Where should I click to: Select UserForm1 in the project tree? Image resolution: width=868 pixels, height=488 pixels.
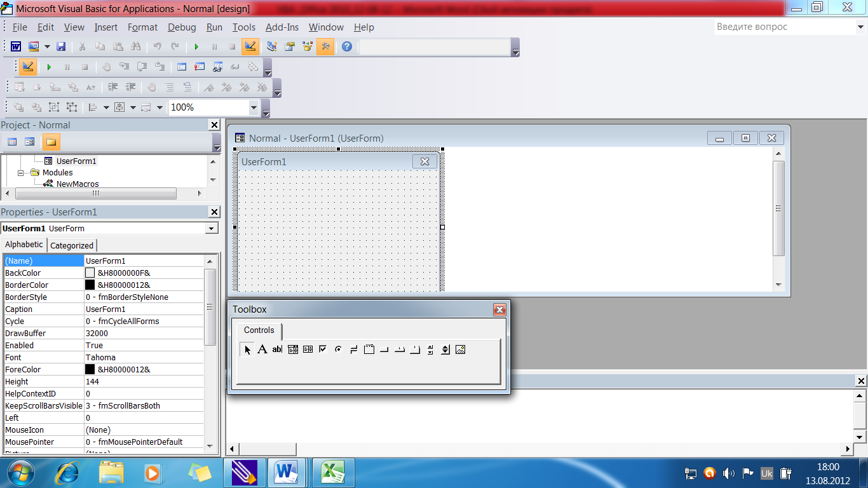[x=76, y=161]
